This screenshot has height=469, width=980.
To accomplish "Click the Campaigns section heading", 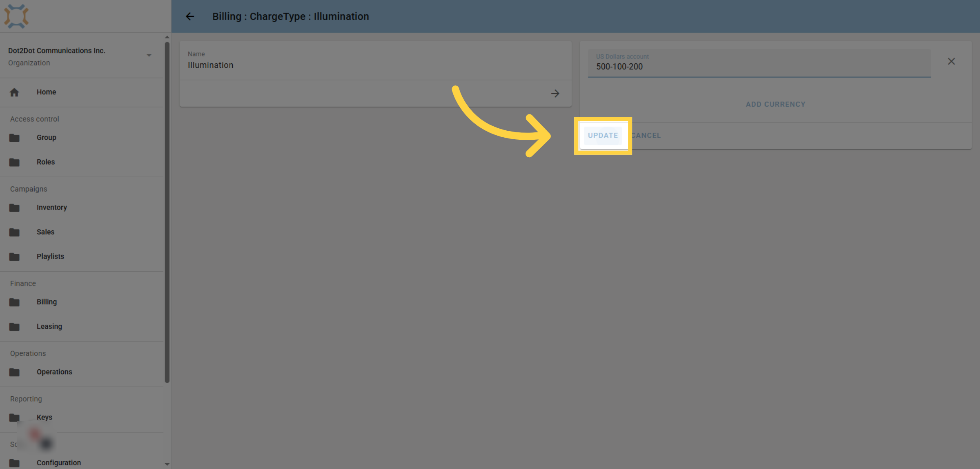I will [x=29, y=189].
